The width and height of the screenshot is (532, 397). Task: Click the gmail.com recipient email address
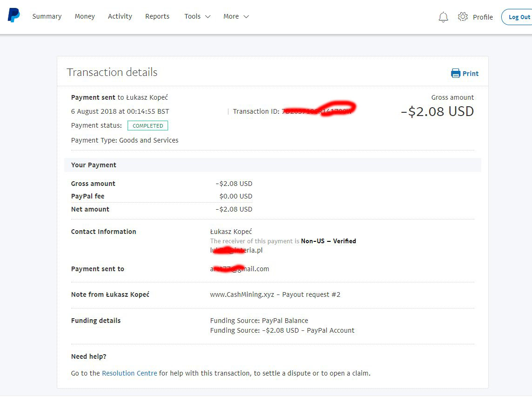tap(240, 269)
